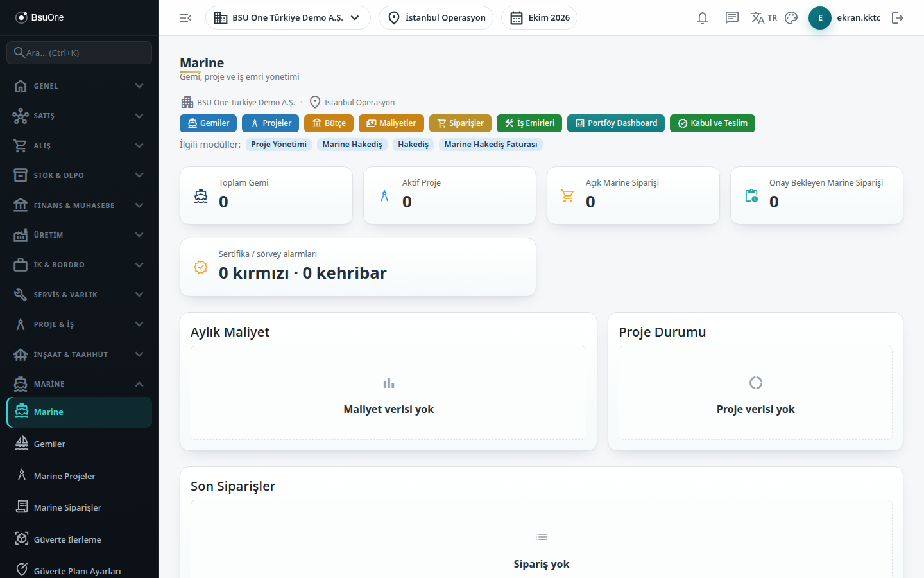Focus the Ara search field

[x=80, y=53]
